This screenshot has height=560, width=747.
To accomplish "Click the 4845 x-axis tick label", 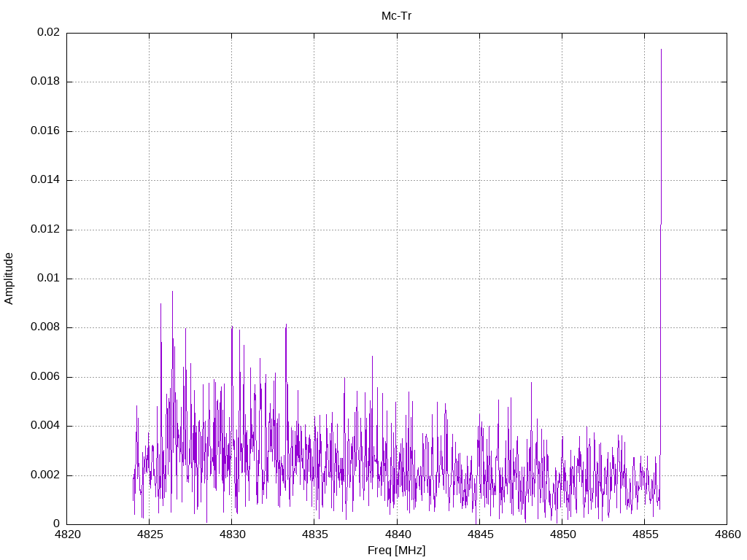I will tap(479, 534).
